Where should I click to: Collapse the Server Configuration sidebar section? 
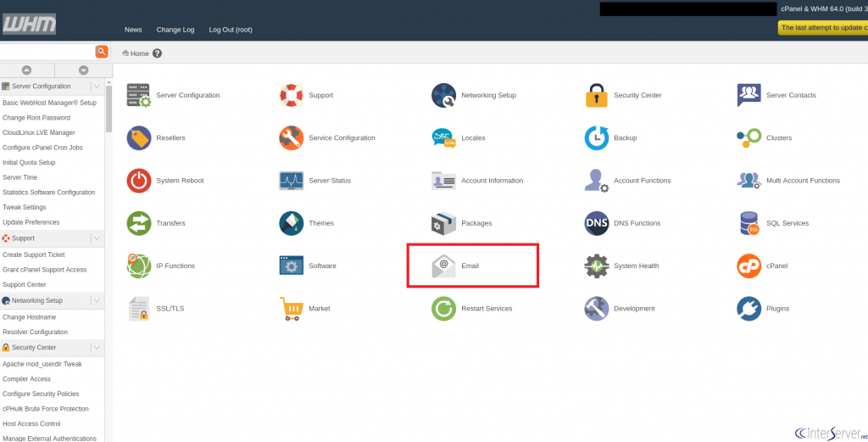coord(97,87)
